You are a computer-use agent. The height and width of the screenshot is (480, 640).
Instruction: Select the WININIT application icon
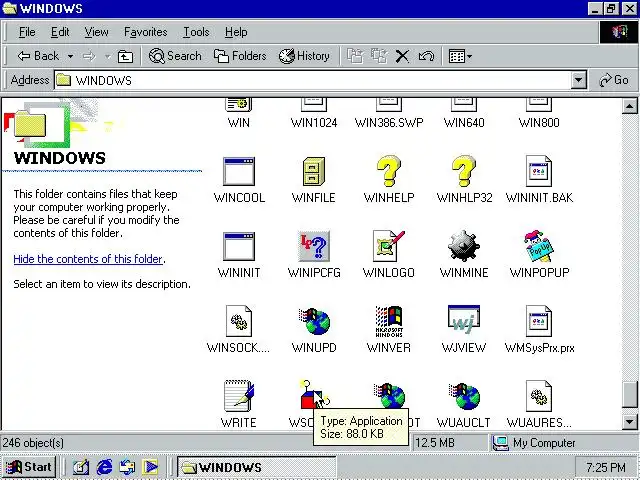pyautogui.click(x=239, y=247)
